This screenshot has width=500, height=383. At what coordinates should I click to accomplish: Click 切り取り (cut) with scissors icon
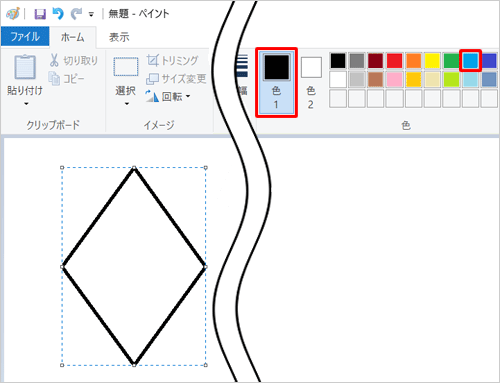[74, 60]
